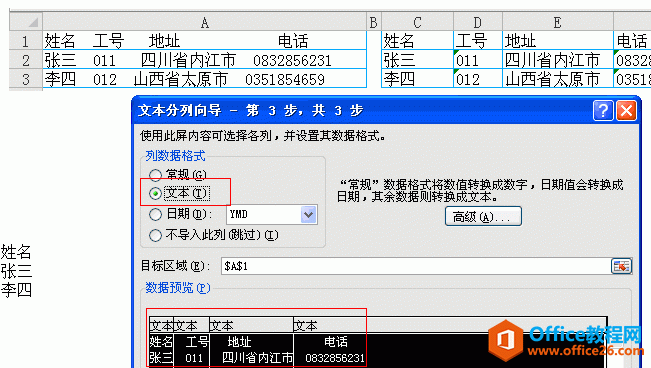Screen dimensions: 651x368
Task: Click cell A2 with 张三 011 四川省内江市
Action: [205, 60]
